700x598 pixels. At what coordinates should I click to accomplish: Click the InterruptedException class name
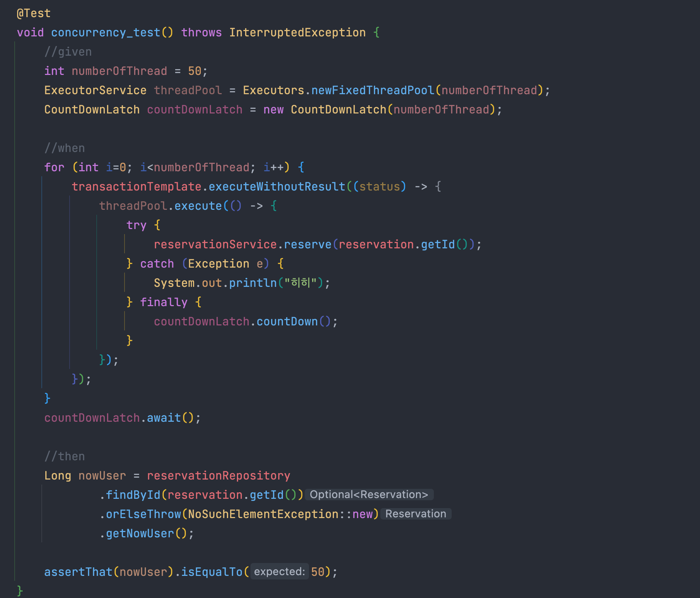pyautogui.click(x=297, y=33)
